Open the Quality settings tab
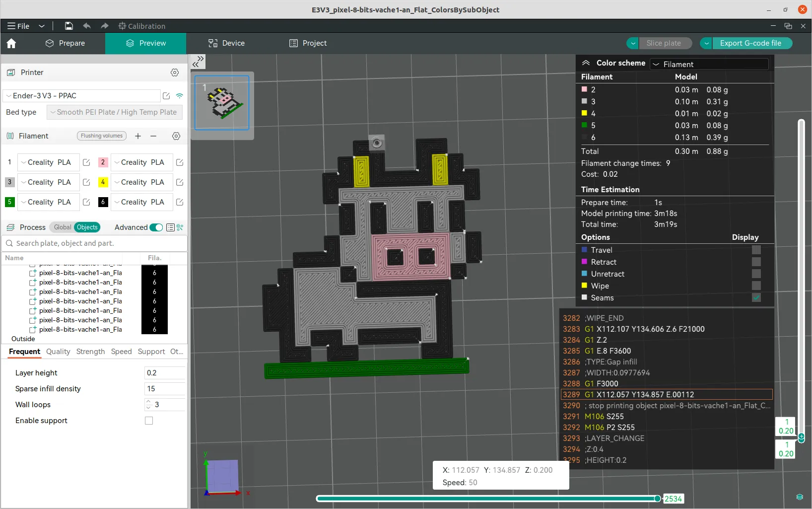 (x=58, y=352)
